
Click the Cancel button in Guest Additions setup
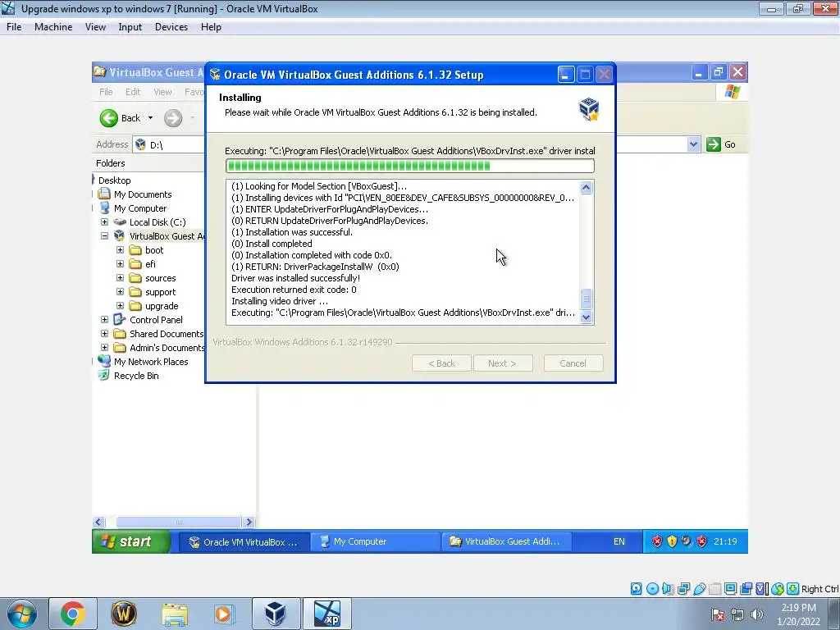coord(573,363)
